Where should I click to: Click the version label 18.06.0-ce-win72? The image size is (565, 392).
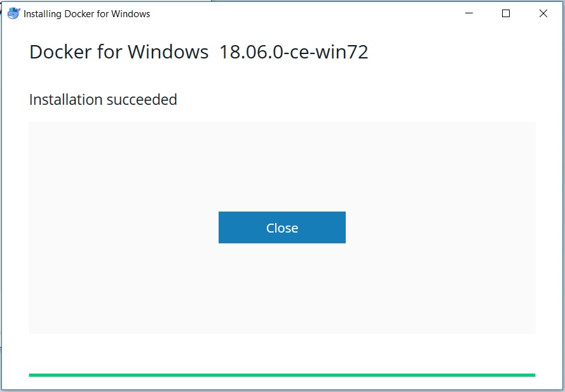click(x=294, y=52)
